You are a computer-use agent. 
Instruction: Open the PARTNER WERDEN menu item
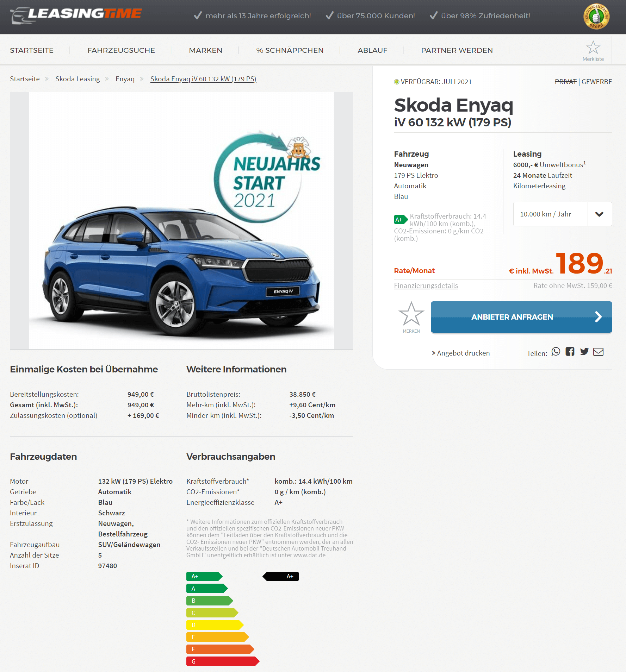(457, 50)
